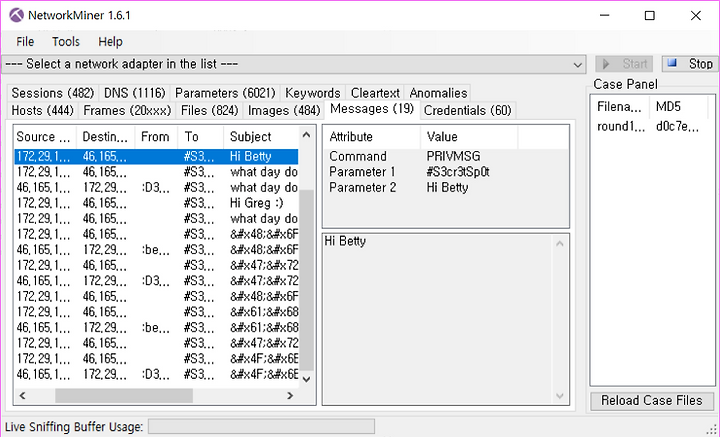Viewport: 720px width, 437px height.
Task: Switch to the Files (824) tab
Action: [209, 111]
